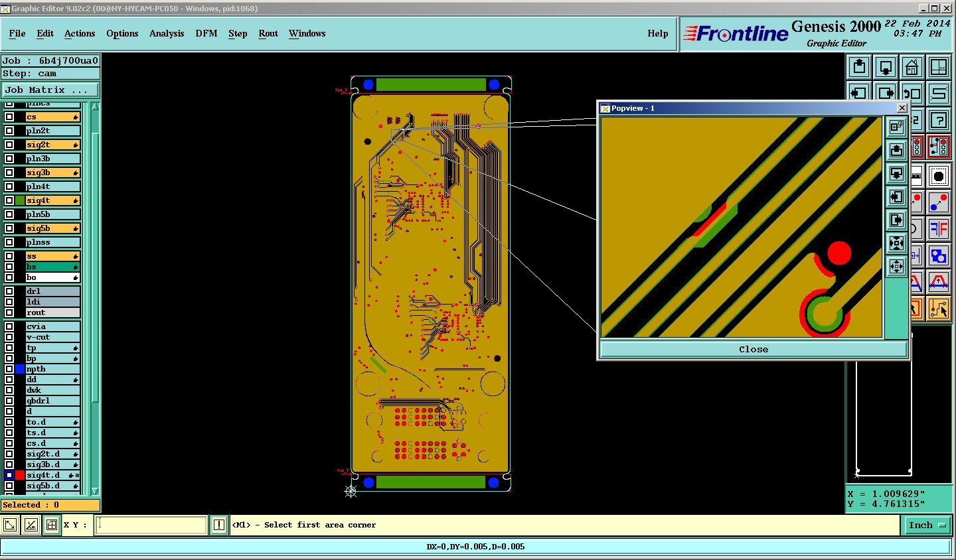Click the XY grid window icon
Image resolution: width=956 pixels, height=560 pixels.
pos(939,67)
